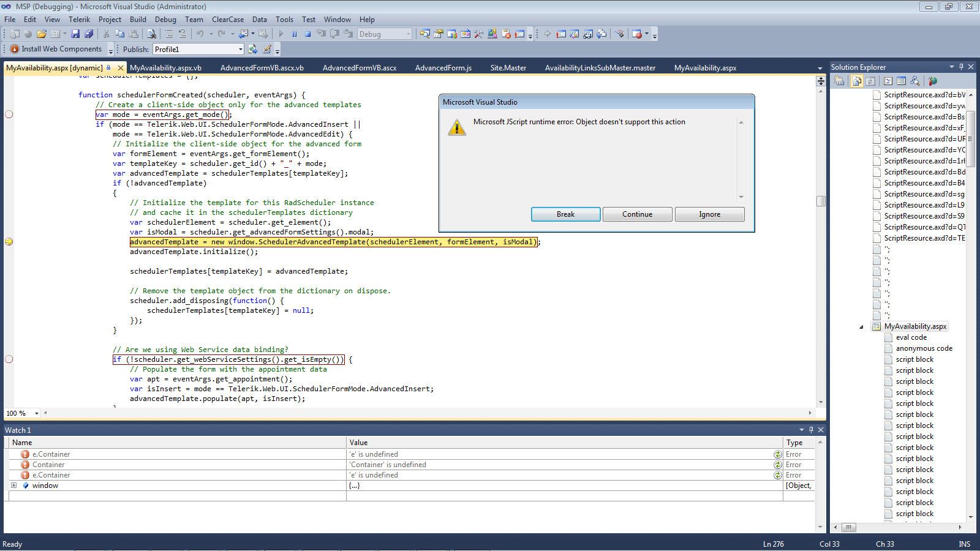
Task: Click the Stop Debugging square icon
Action: 308,34
